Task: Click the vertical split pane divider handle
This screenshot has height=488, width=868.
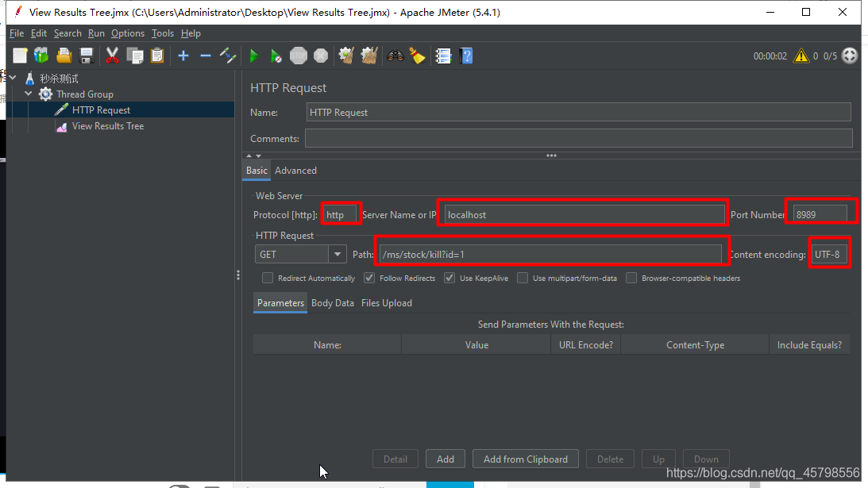Action: click(x=238, y=275)
